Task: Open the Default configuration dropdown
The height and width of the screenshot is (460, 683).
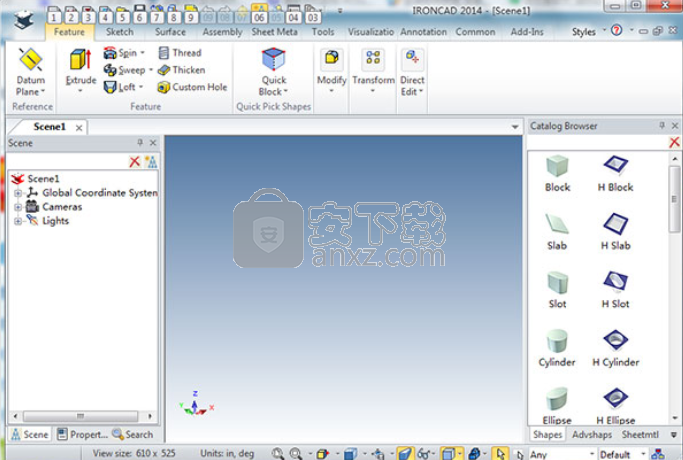Action: pyautogui.click(x=643, y=454)
